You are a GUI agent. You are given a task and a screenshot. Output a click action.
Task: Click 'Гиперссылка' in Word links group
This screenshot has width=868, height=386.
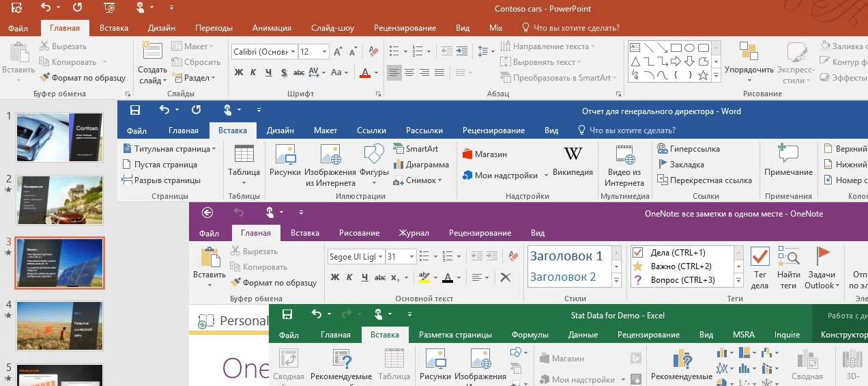688,148
